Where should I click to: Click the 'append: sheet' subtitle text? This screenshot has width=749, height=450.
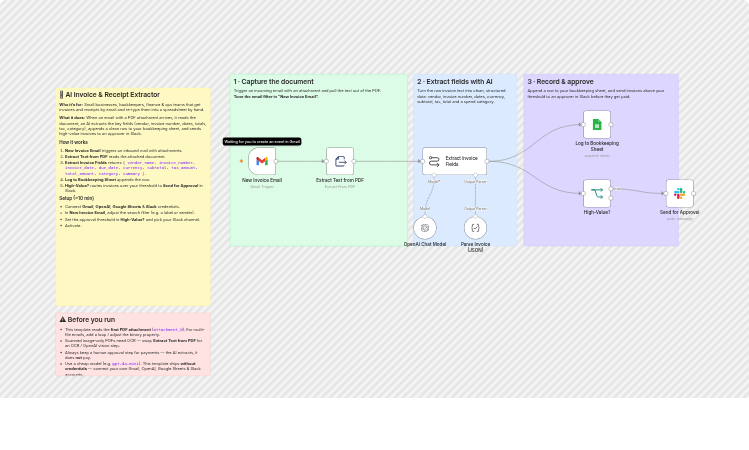click(597, 155)
